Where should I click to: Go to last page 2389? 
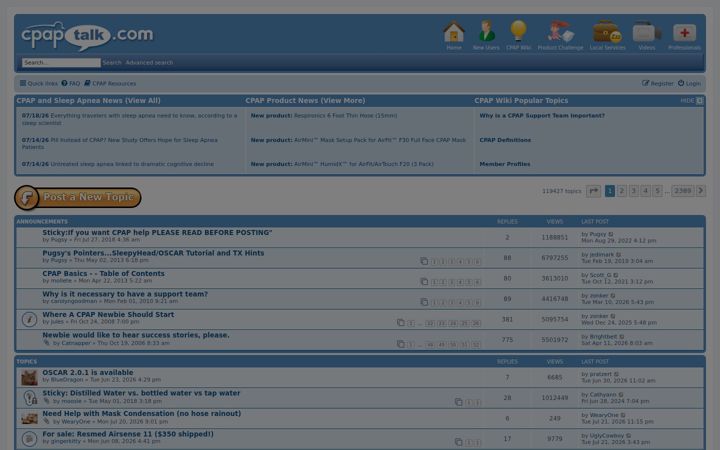[683, 191]
